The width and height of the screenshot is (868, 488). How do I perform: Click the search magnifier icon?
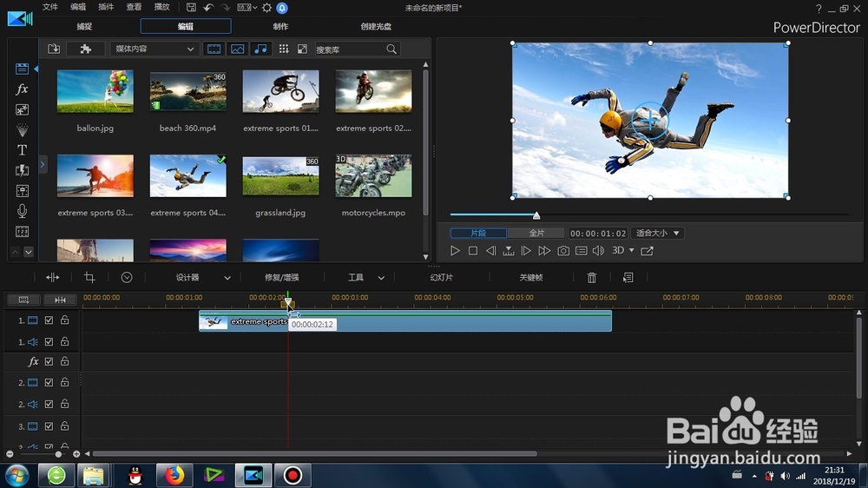click(x=391, y=49)
